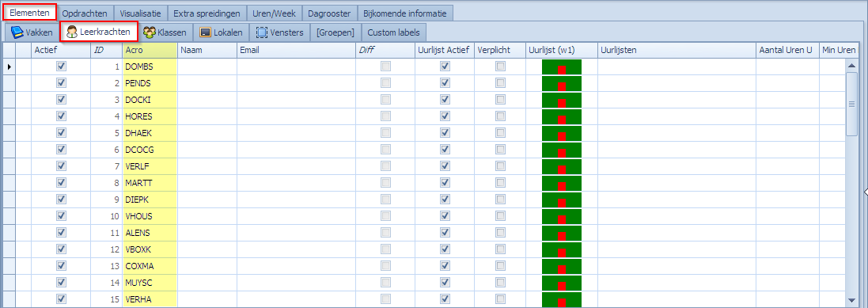The image size is (868, 308).
Task: Open Uurlijst (w1) thumbnail for DHAEK
Action: tap(561, 133)
